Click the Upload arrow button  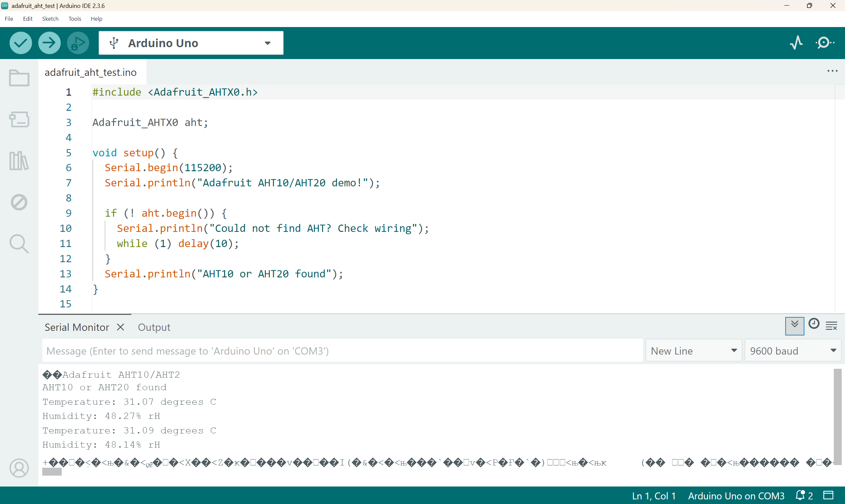(49, 43)
